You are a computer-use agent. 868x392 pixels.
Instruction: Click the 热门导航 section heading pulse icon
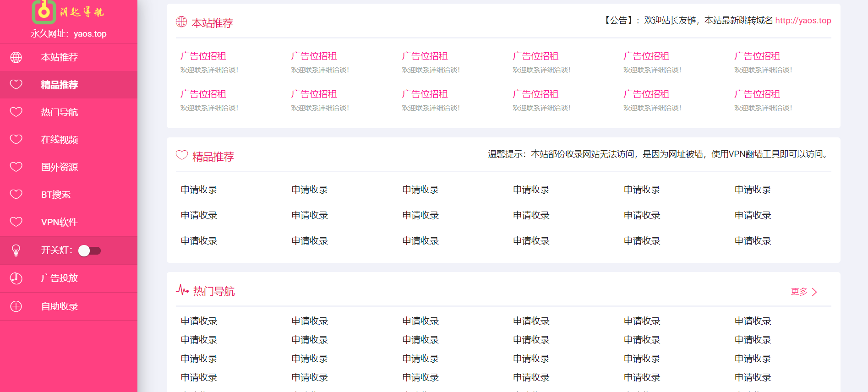tap(182, 290)
